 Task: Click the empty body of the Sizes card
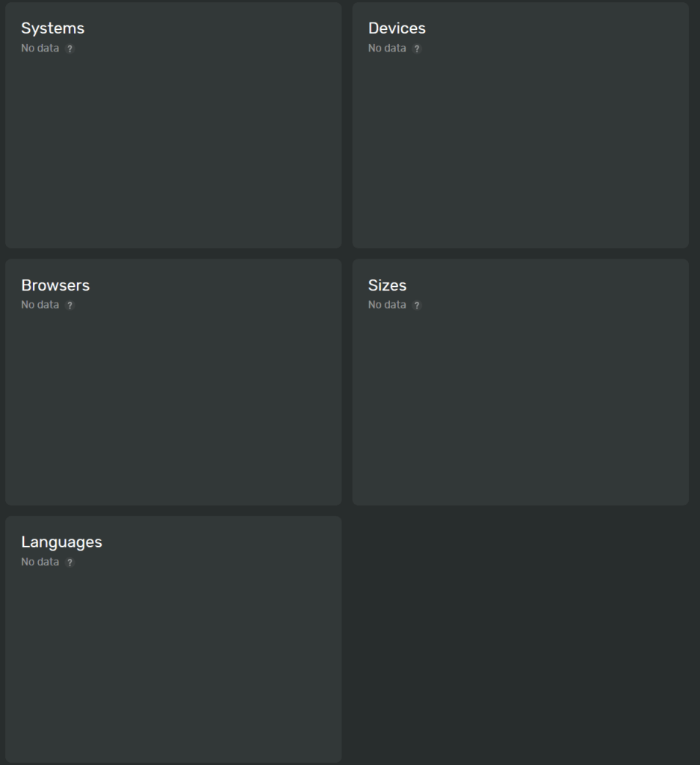[520, 407]
